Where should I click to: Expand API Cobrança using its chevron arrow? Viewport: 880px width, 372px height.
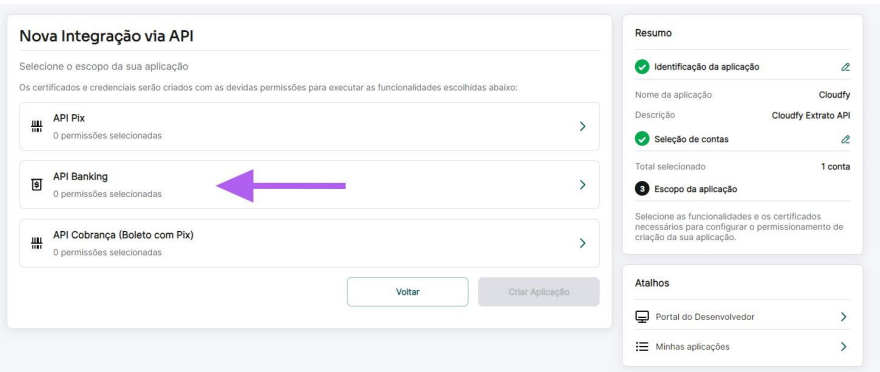click(x=583, y=244)
